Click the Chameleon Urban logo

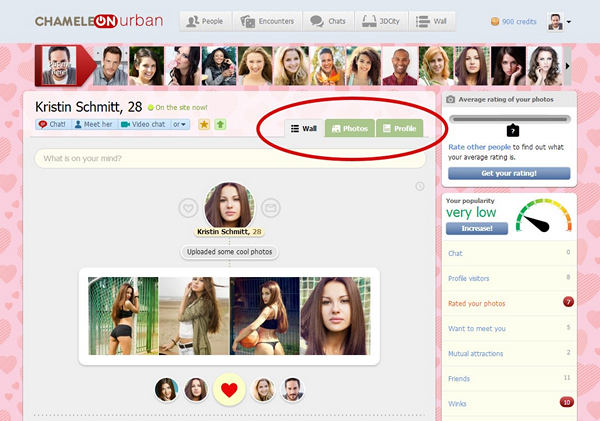[x=99, y=21]
